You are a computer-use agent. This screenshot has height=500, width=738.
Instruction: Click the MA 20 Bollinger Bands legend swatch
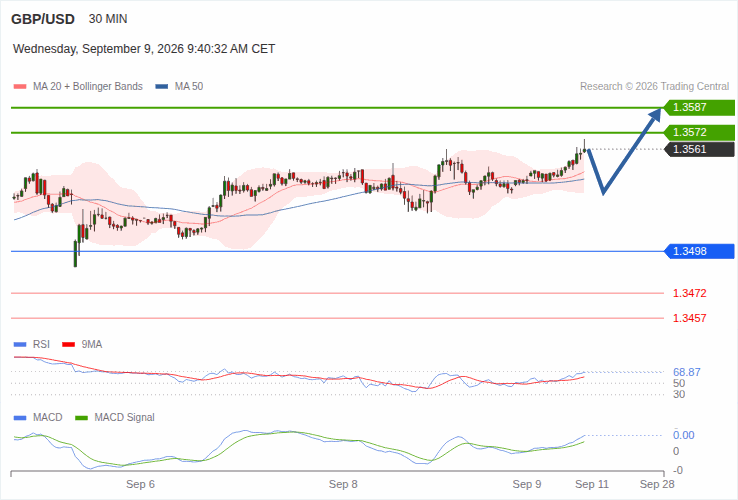[20, 87]
